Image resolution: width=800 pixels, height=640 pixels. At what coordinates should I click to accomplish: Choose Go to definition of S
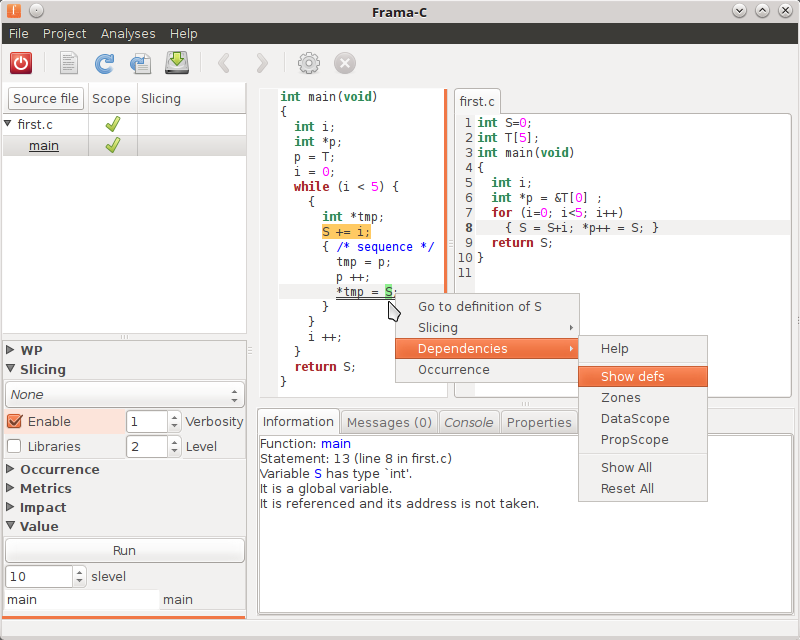pyautogui.click(x=487, y=306)
